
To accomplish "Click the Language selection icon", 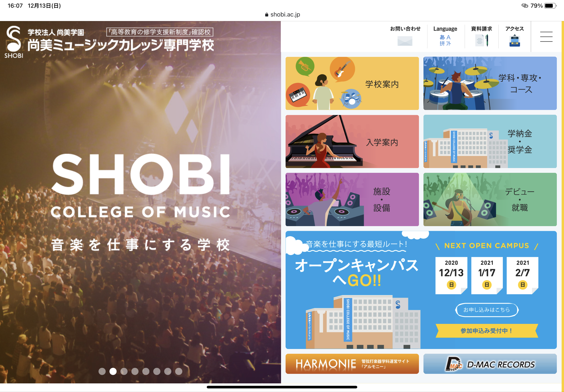I will tap(445, 40).
